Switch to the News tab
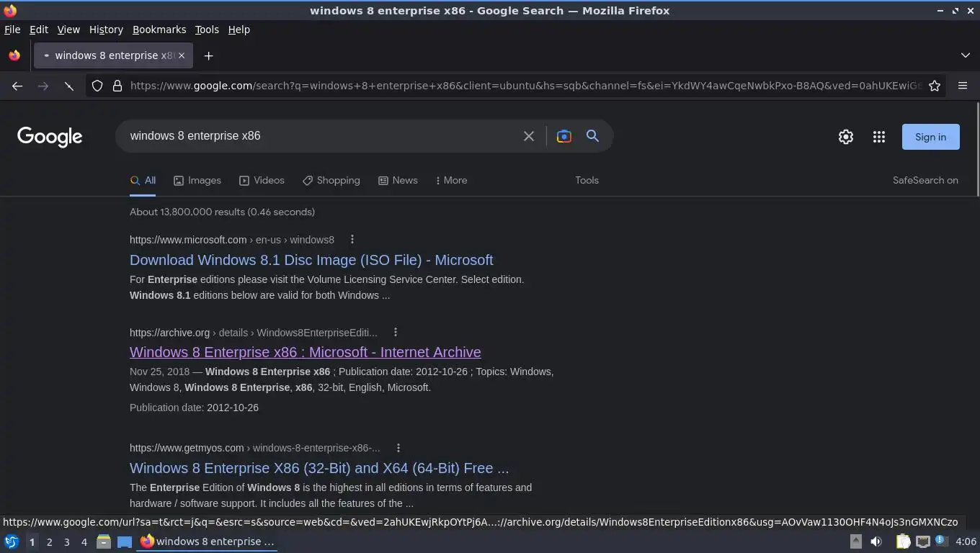The image size is (980, 553). (398, 180)
